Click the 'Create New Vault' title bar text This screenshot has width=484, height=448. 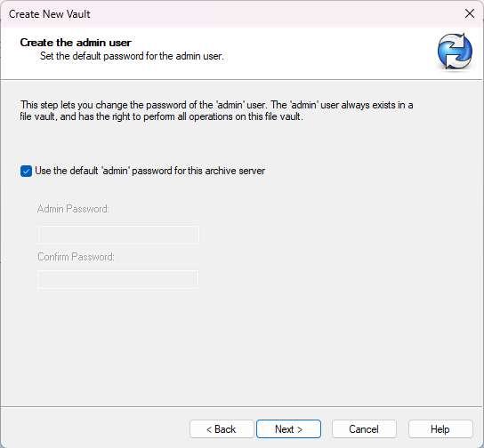point(50,14)
